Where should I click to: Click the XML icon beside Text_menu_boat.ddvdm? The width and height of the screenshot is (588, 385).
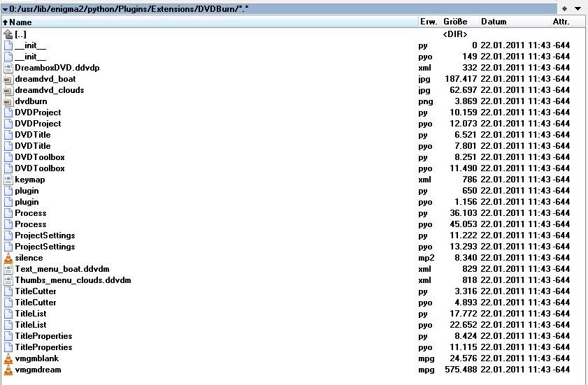point(8,269)
